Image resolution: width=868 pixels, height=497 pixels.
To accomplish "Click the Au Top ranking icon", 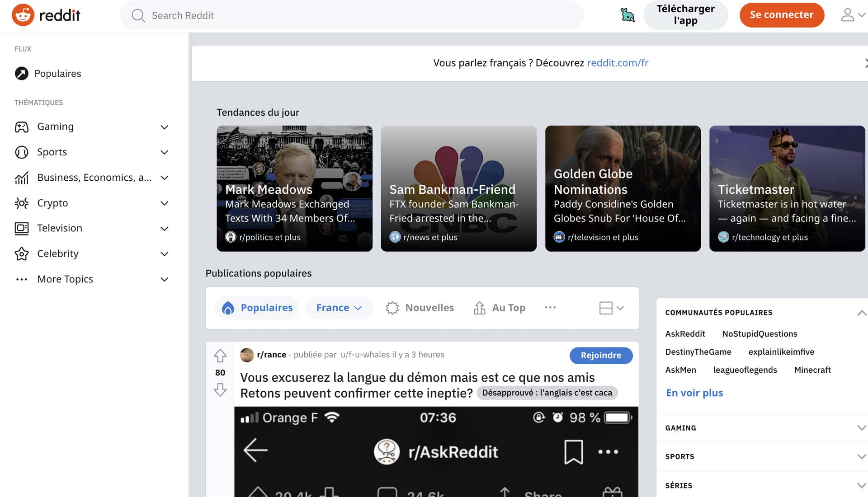I will click(x=479, y=308).
